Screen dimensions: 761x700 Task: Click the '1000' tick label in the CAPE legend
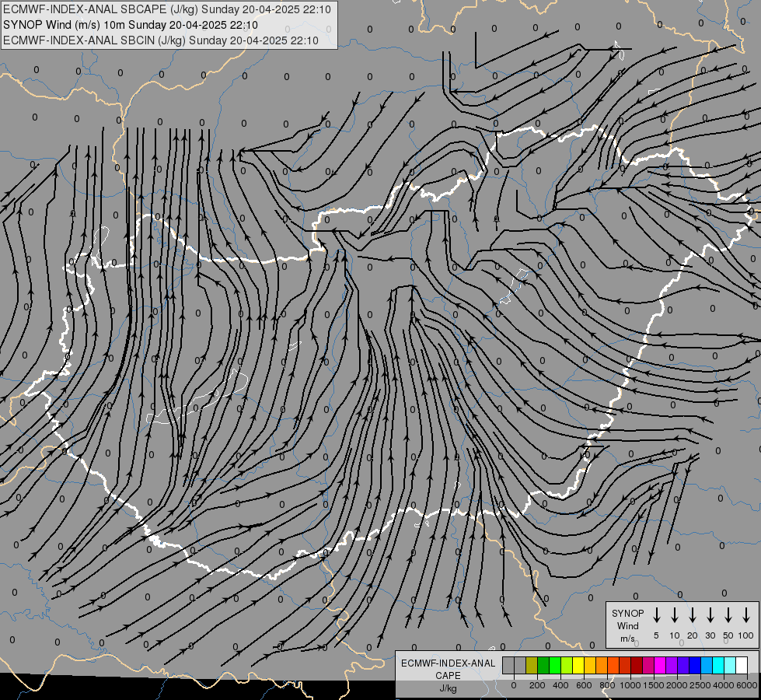630,685
